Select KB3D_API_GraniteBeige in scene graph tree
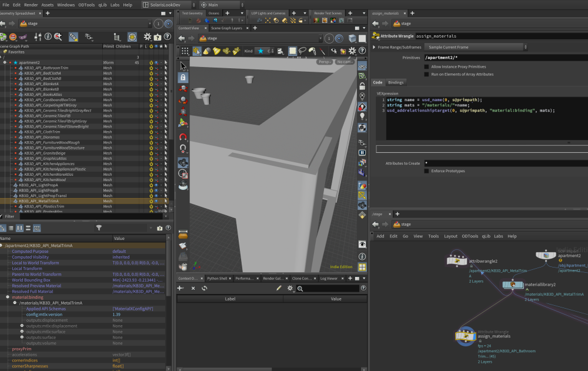Screen dimensions: 588x371 pyautogui.click(x=45, y=153)
